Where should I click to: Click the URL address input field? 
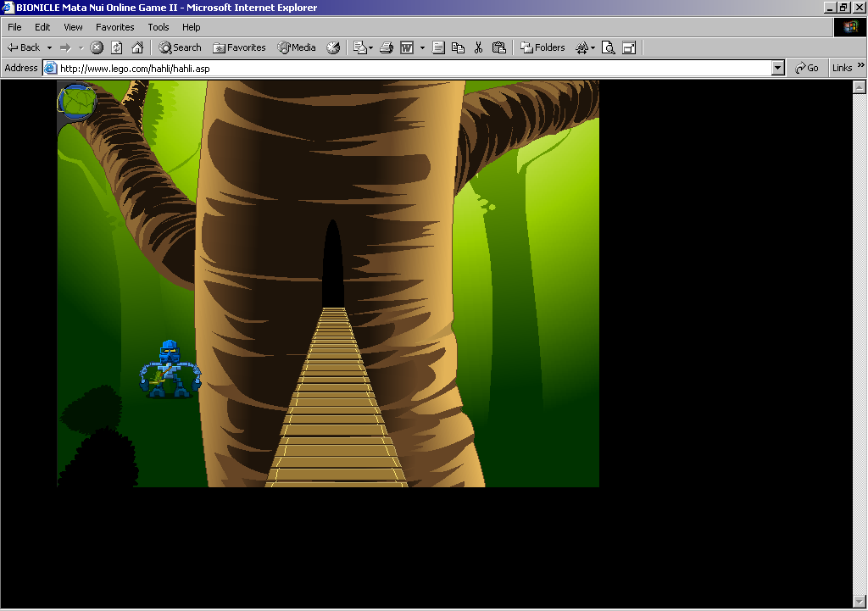(x=407, y=68)
